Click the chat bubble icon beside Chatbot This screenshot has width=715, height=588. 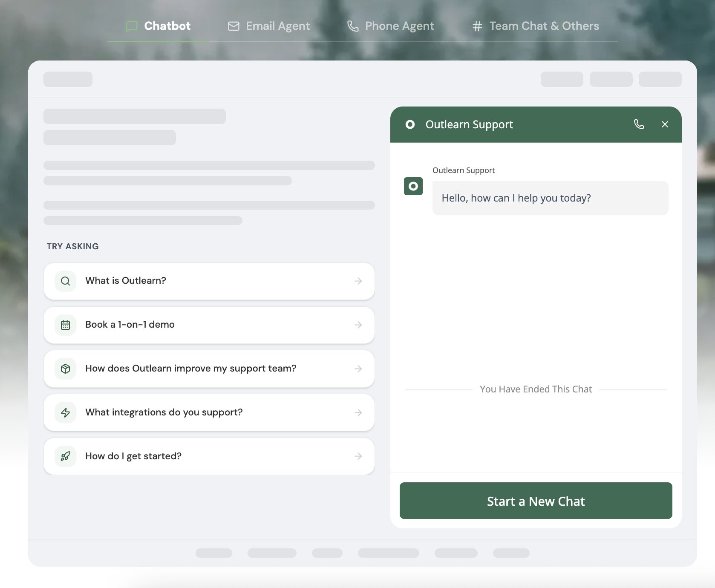(132, 26)
